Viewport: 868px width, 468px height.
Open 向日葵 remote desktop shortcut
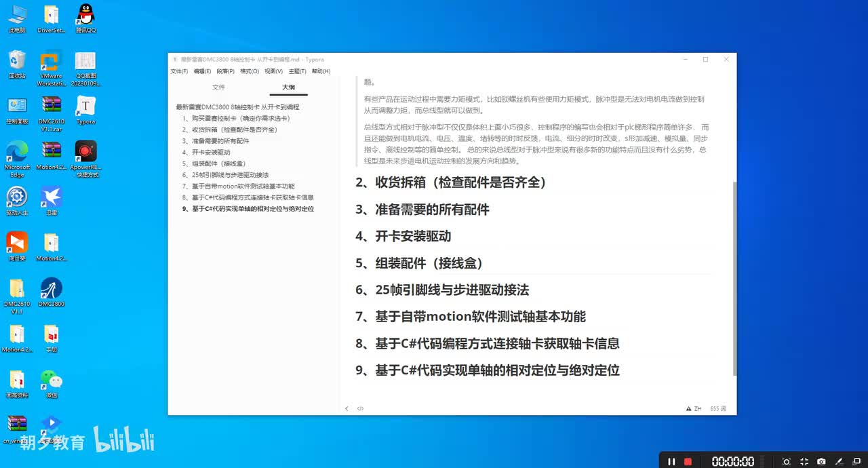(x=17, y=247)
